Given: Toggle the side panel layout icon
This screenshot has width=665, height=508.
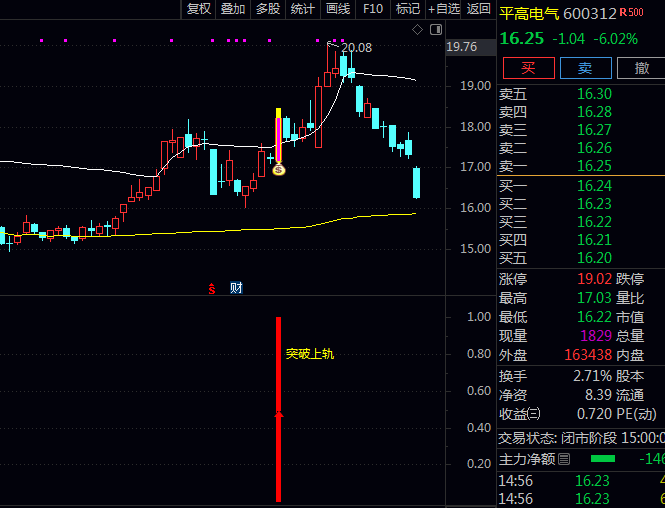Looking at the screenshot, I should click(436, 30).
